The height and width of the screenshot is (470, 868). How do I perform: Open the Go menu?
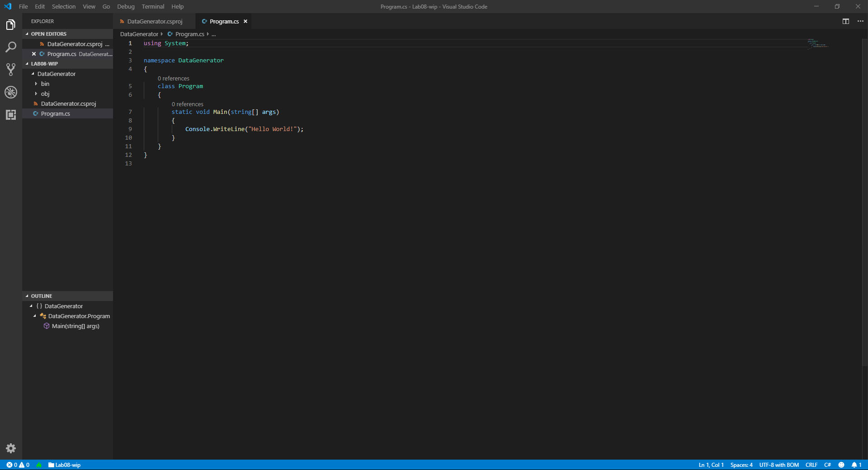(x=106, y=6)
